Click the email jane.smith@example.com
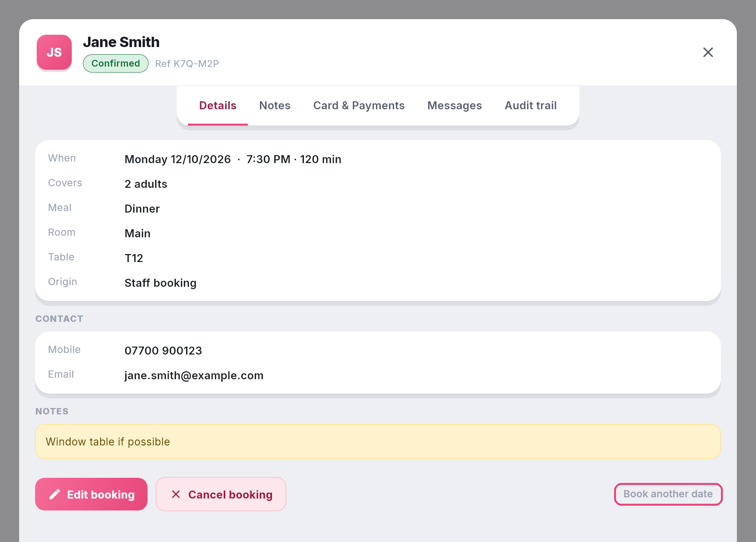The height and width of the screenshot is (542, 756). 194,375
